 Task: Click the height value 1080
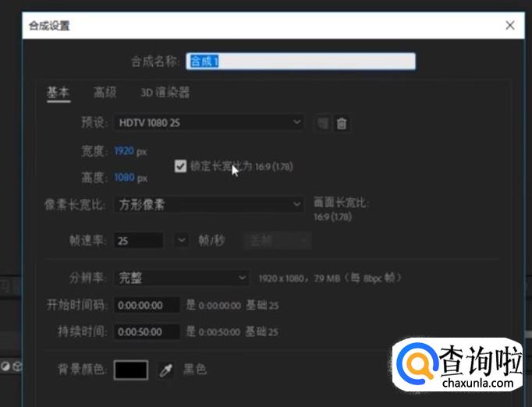124,178
